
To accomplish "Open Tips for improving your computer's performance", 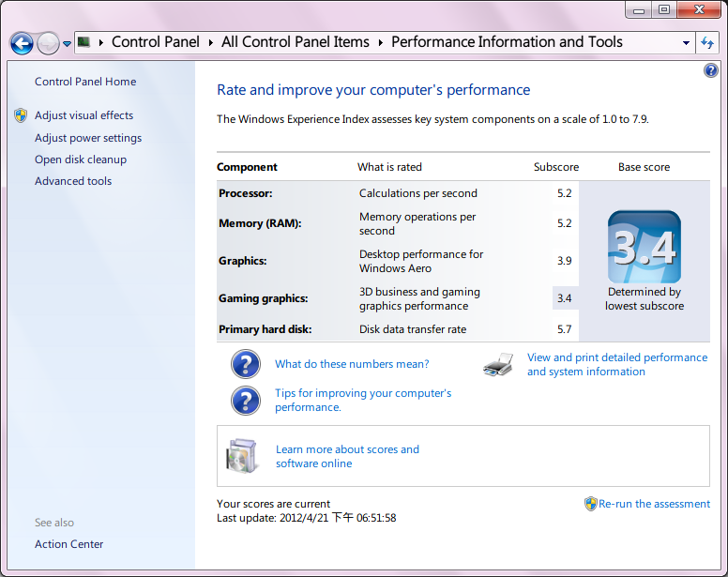I will 363,400.
